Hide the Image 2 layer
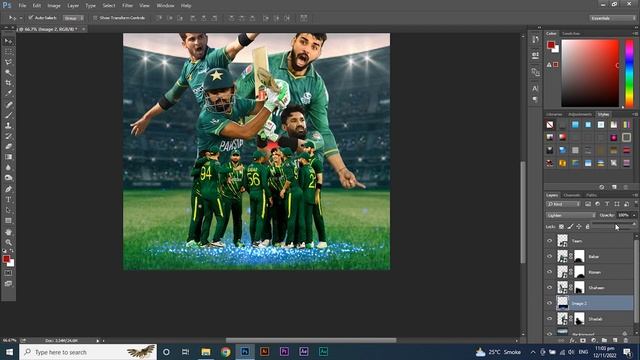This screenshot has height=360, width=640. [549, 303]
